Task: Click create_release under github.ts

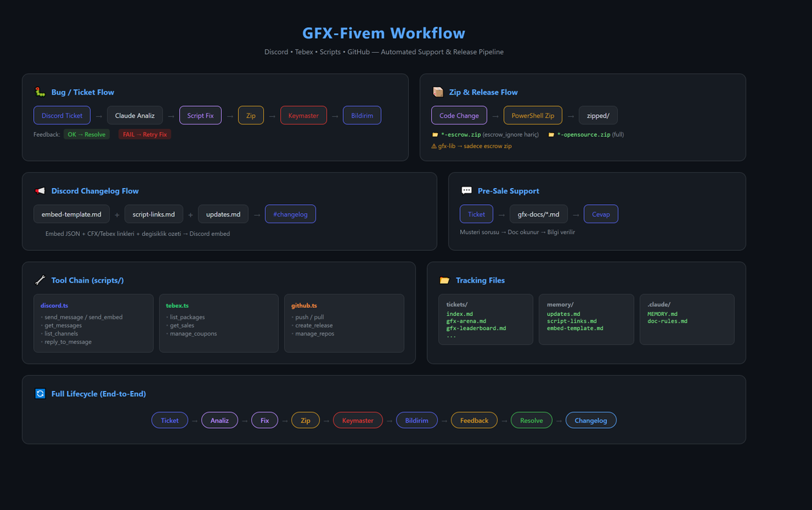Action: pyautogui.click(x=314, y=325)
